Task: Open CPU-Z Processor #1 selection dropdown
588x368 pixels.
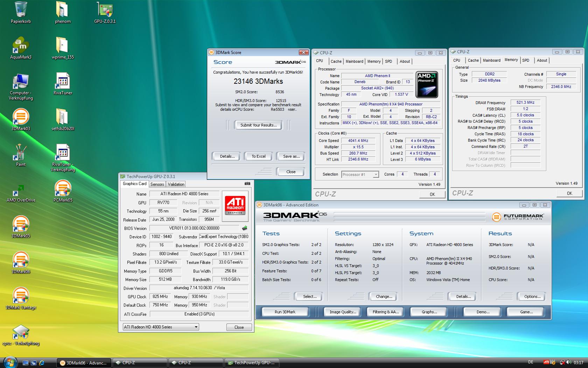Action: pyautogui.click(x=360, y=175)
